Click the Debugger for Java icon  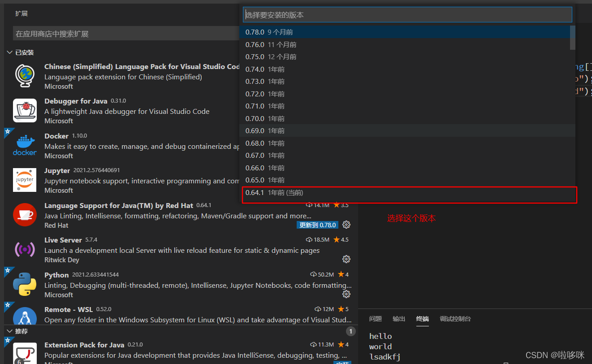point(25,110)
